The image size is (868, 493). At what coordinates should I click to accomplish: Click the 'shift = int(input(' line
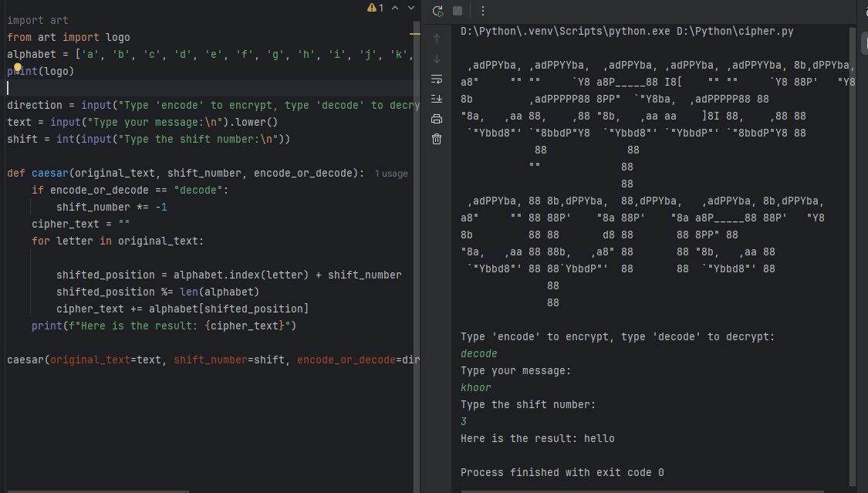pos(148,140)
